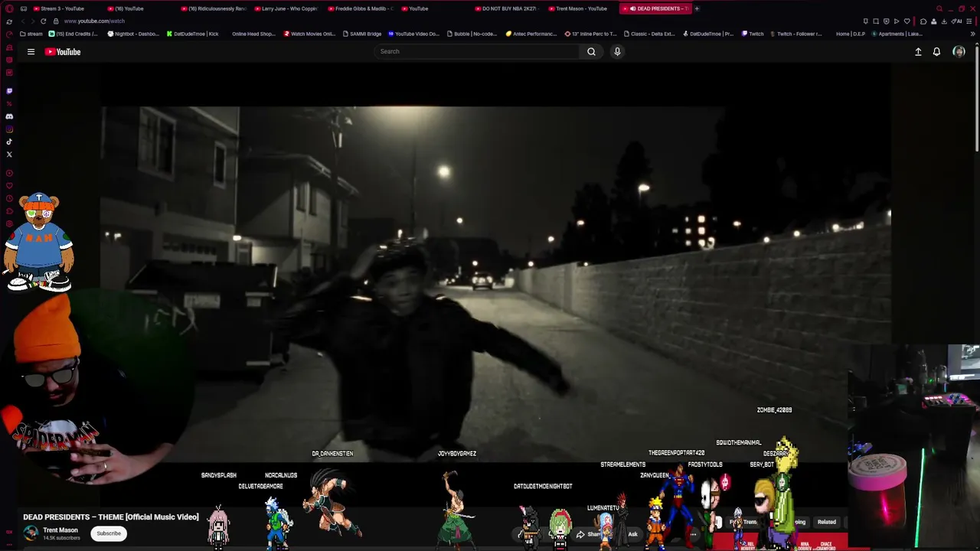The height and width of the screenshot is (551, 980).
Task: Switch to the '(16) YouTube' browser tab
Action: click(129, 8)
